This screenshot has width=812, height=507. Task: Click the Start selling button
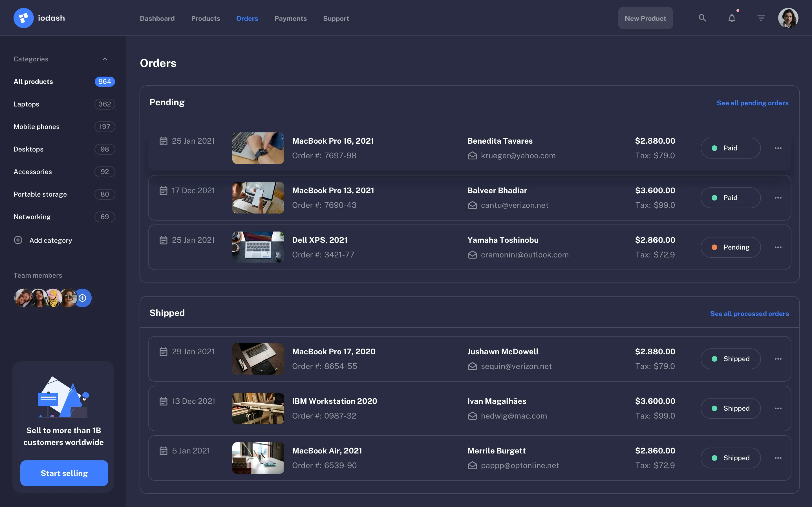click(64, 473)
